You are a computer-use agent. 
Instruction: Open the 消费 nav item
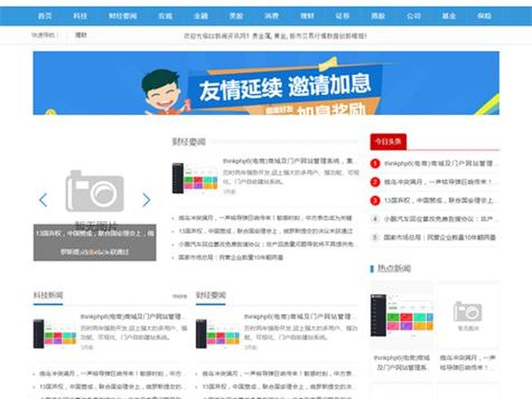point(272,16)
